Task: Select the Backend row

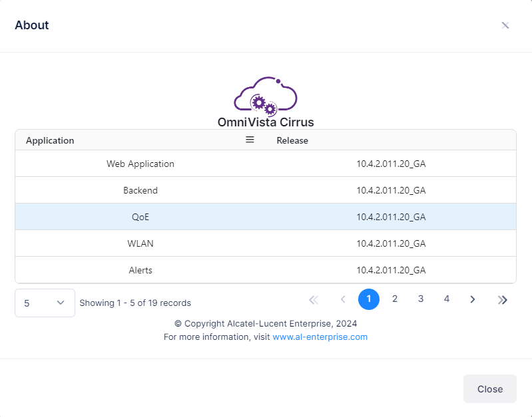Action: [266, 190]
